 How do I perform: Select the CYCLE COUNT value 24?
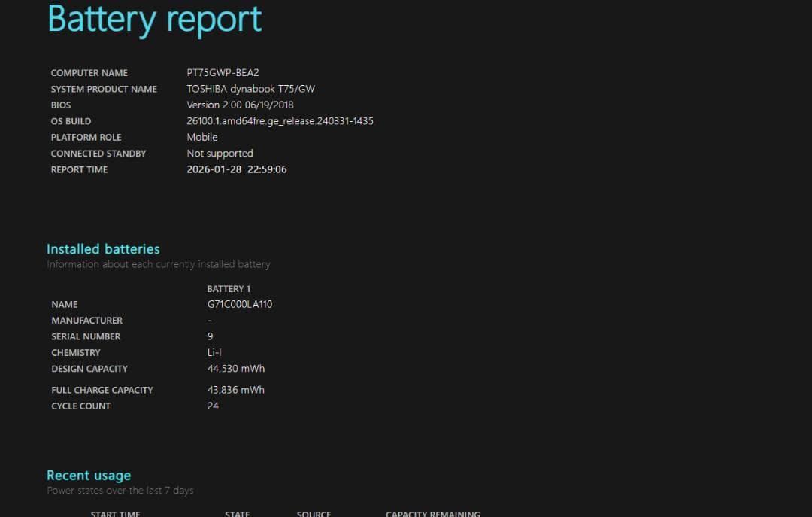213,406
